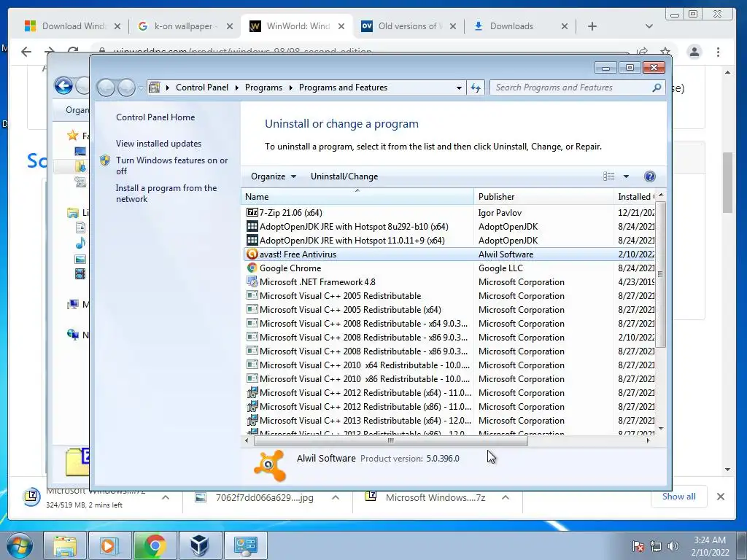This screenshot has height=560, width=747.
Task: Click the AdoptOpenJDK JRE 8u292-b10 icon
Action: click(x=252, y=226)
